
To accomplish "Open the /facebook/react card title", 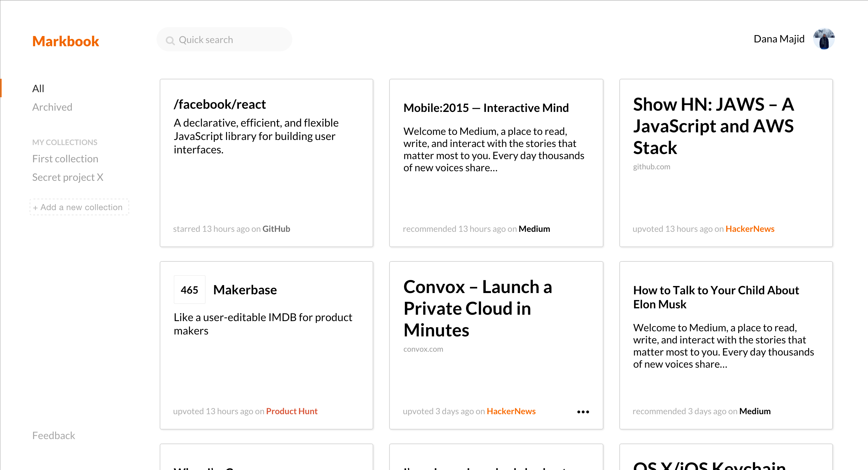I will (220, 104).
